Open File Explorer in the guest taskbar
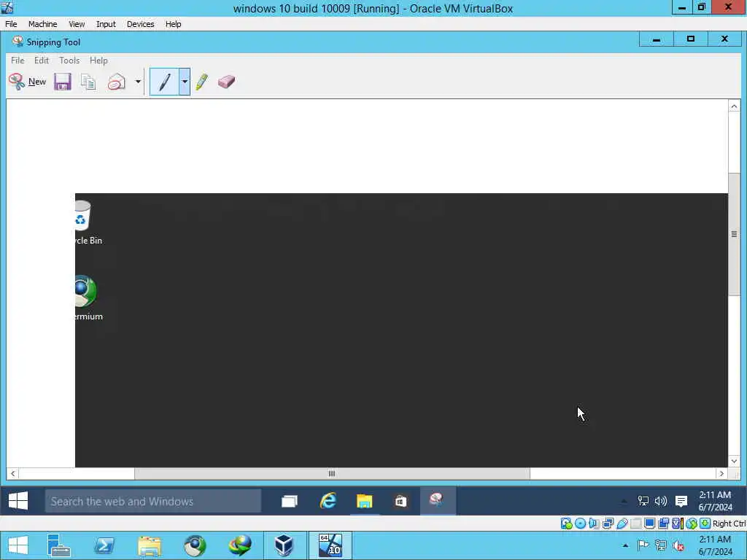 (365, 501)
